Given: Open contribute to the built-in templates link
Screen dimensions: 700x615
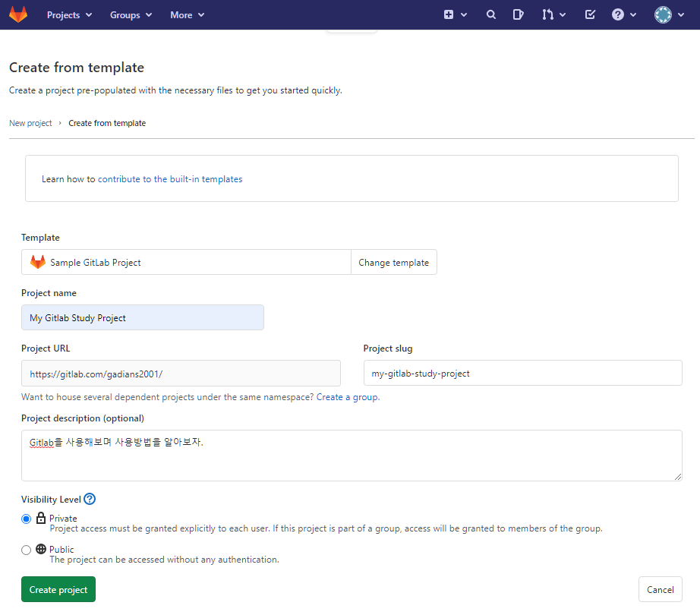Looking at the screenshot, I should click(x=170, y=179).
